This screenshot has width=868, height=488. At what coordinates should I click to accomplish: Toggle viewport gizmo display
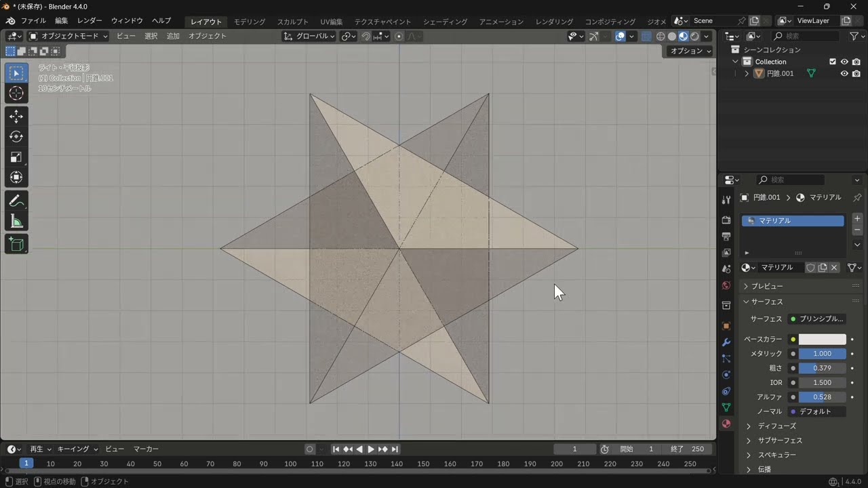593,36
